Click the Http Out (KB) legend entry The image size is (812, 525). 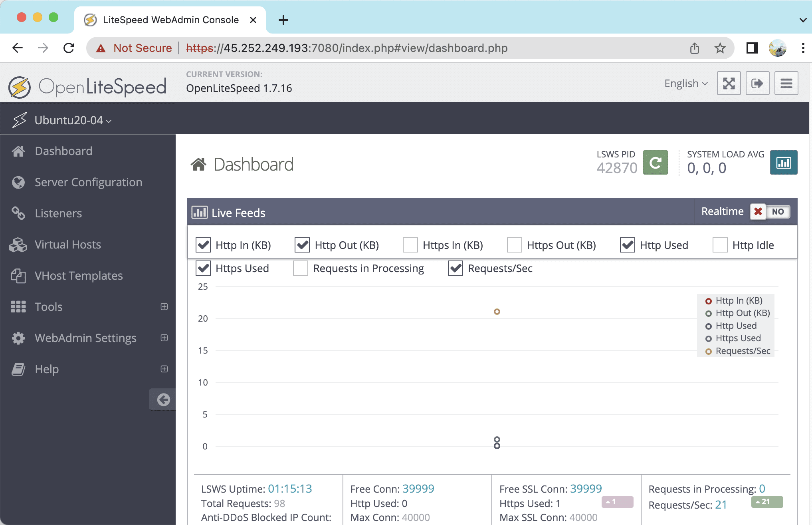[738, 313]
